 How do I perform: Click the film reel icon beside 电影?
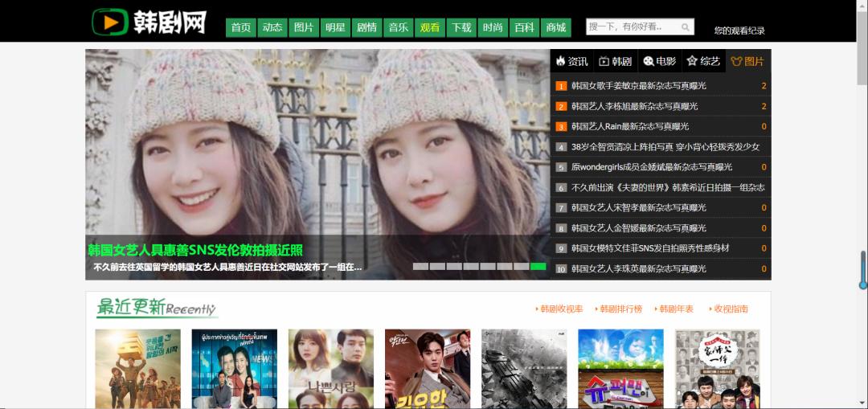click(649, 61)
